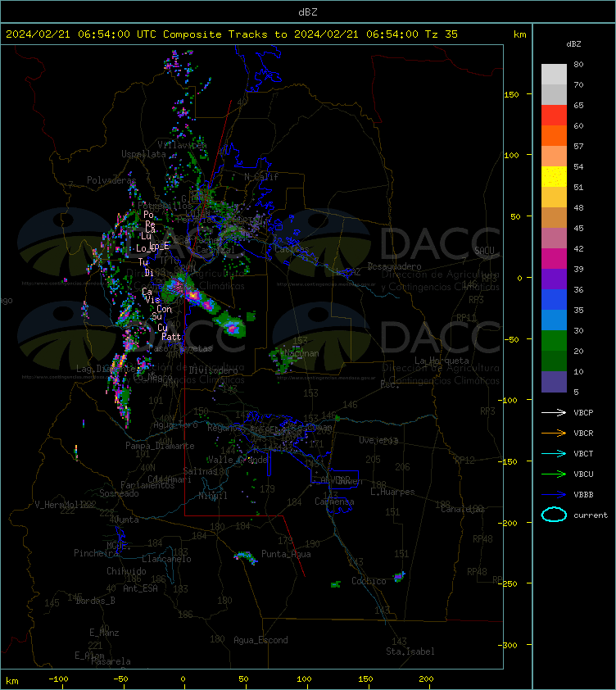The height and width of the screenshot is (690, 616).
Task: Click the green VBCU arrow legend icon
Action: 554,474
